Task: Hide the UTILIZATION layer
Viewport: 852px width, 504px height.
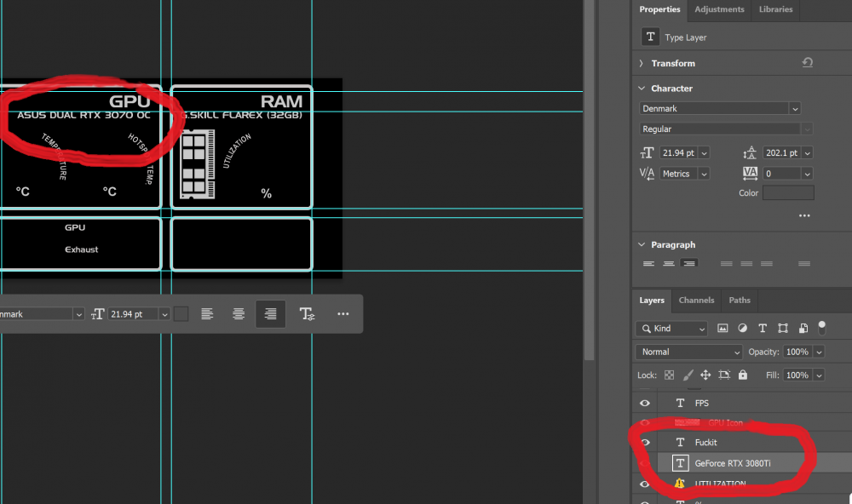Action: 644,484
